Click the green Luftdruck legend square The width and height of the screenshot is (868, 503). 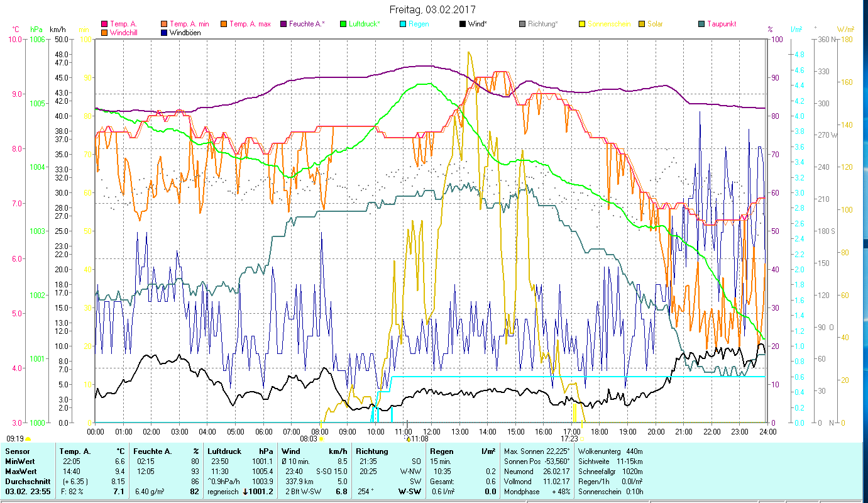(343, 25)
